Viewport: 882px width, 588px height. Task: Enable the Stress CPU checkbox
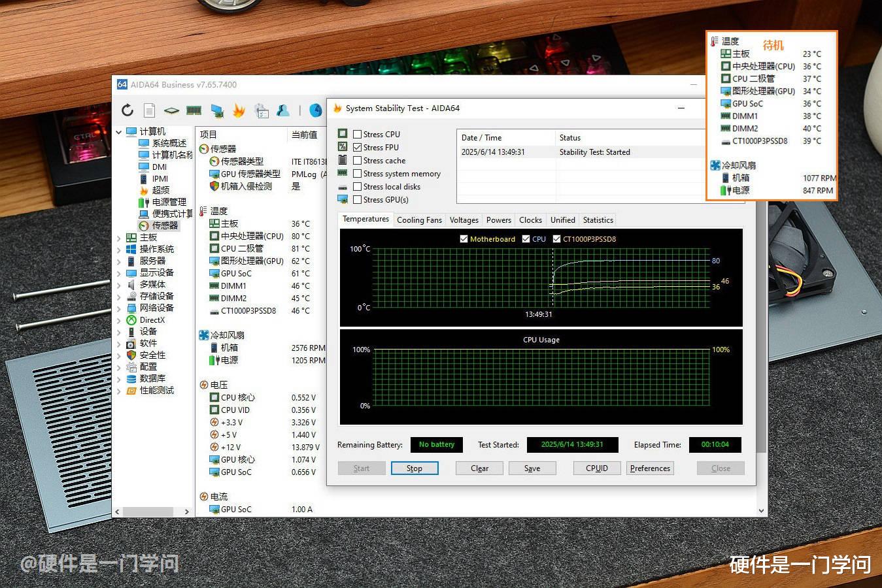pos(358,134)
